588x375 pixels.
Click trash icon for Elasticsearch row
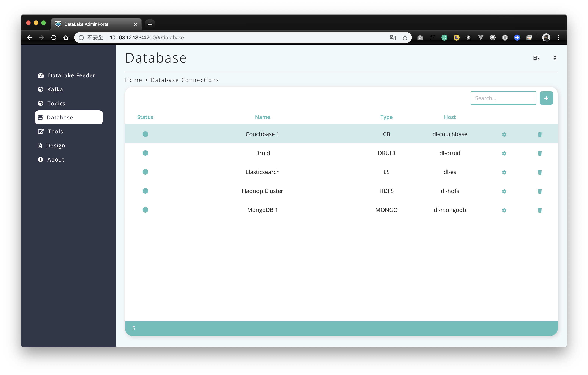pos(540,172)
